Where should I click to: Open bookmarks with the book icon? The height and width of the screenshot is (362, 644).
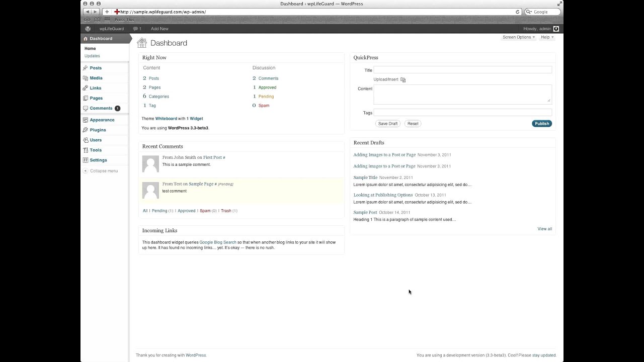tap(97, 20)
